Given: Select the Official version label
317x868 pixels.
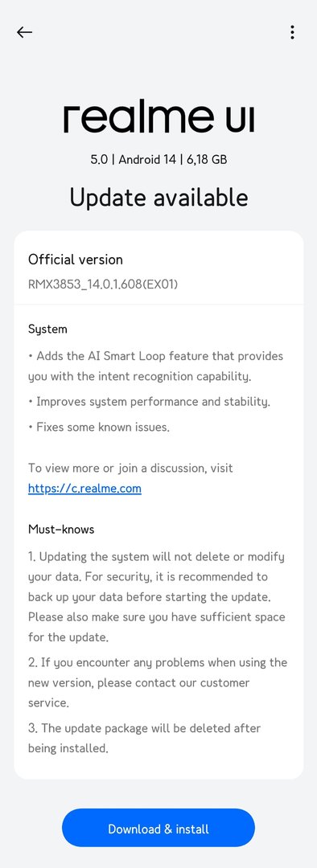Looking at the screenshot, I should tap(76, 260).
